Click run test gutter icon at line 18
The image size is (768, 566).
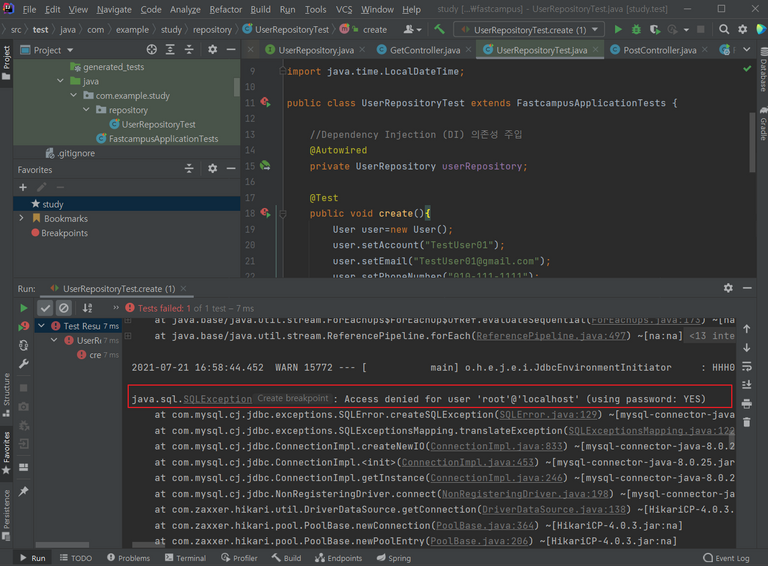265,213
